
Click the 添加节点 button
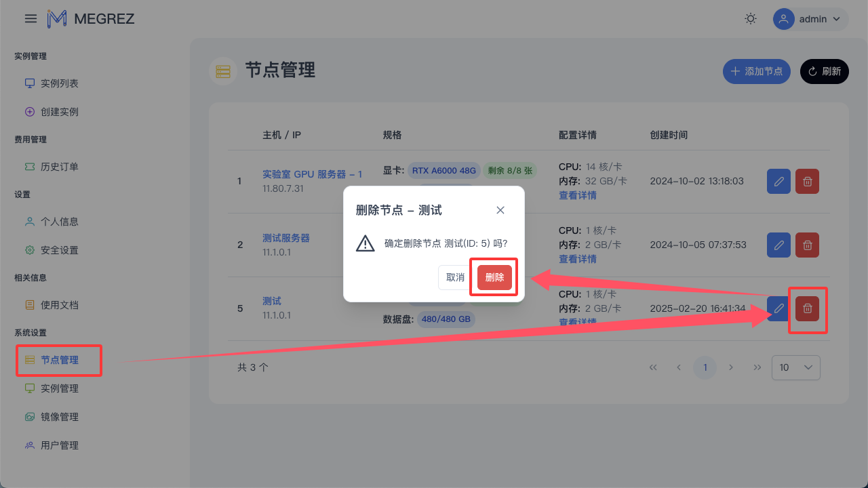pos(756,71)
